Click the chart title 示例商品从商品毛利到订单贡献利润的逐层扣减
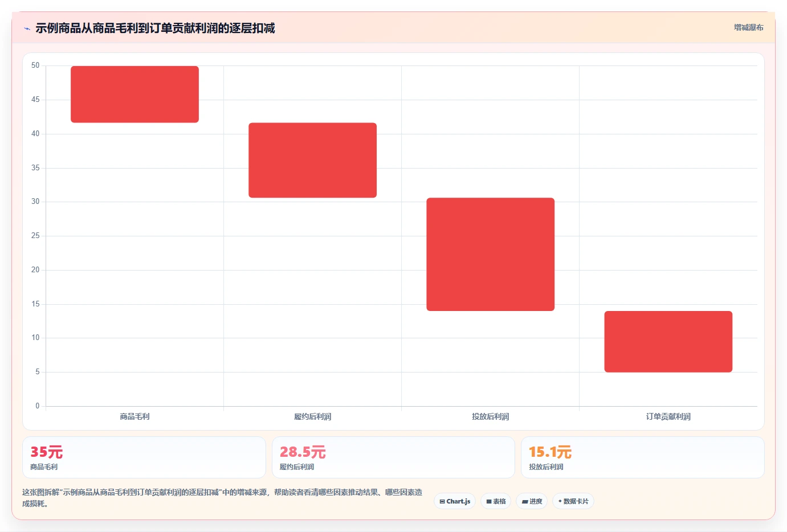This screenshot has width=787, height=532. (155, 28)
